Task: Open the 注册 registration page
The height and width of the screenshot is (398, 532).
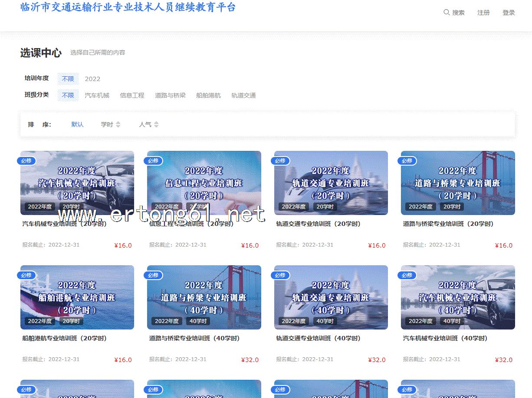Action: (x=483, y=13)
